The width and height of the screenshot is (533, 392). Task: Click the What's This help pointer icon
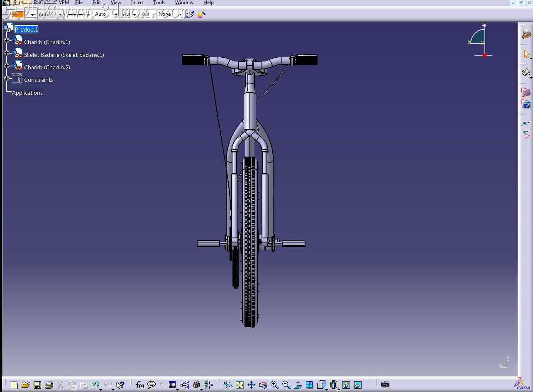coord(120,385)
